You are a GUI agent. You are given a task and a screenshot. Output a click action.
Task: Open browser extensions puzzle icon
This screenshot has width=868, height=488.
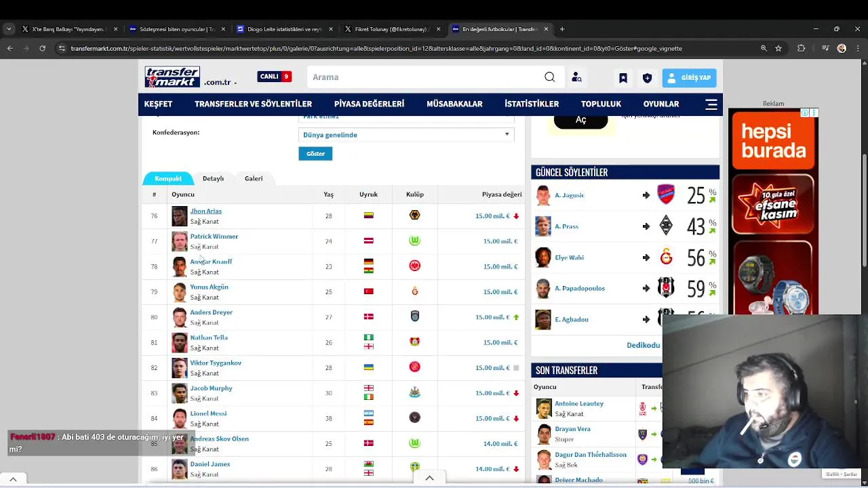(802, 48)
